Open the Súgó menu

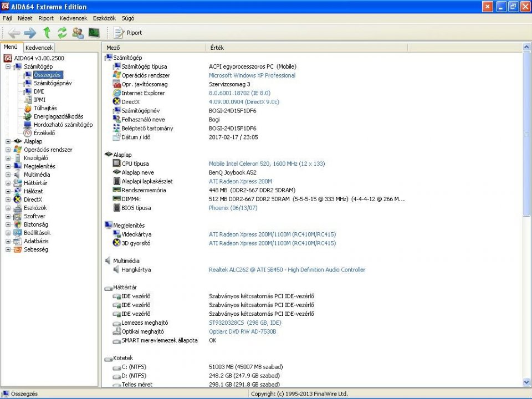[128, 18]
